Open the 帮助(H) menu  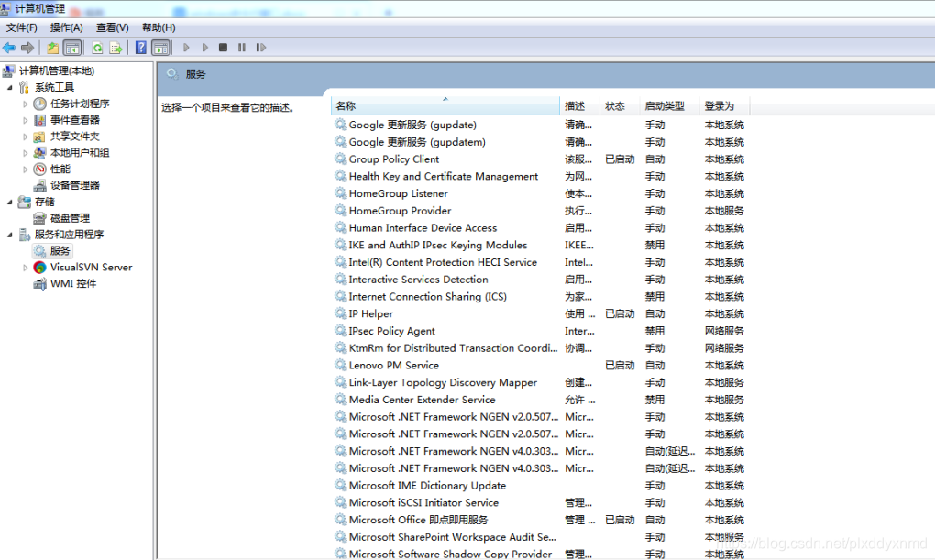[159, 27]
